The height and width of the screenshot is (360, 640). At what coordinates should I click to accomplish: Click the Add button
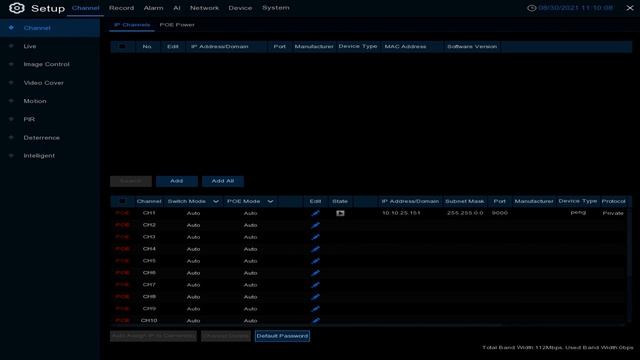tap(177, 181)
